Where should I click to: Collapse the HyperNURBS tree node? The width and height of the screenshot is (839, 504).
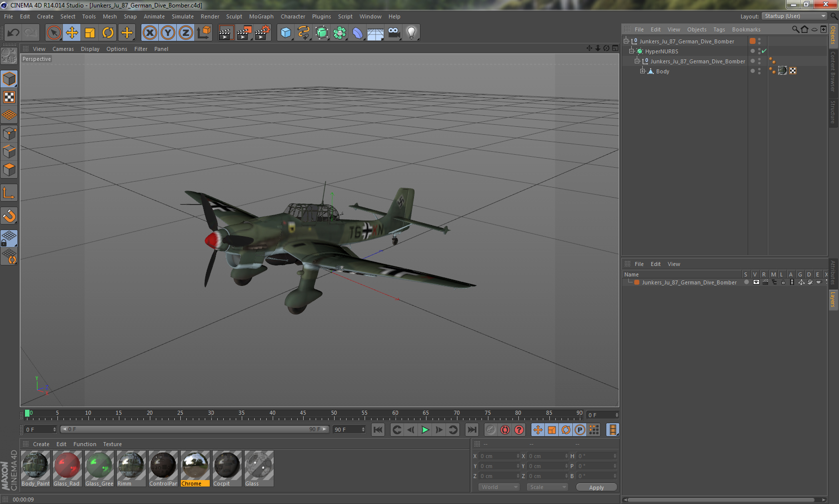tap(632, 51)
